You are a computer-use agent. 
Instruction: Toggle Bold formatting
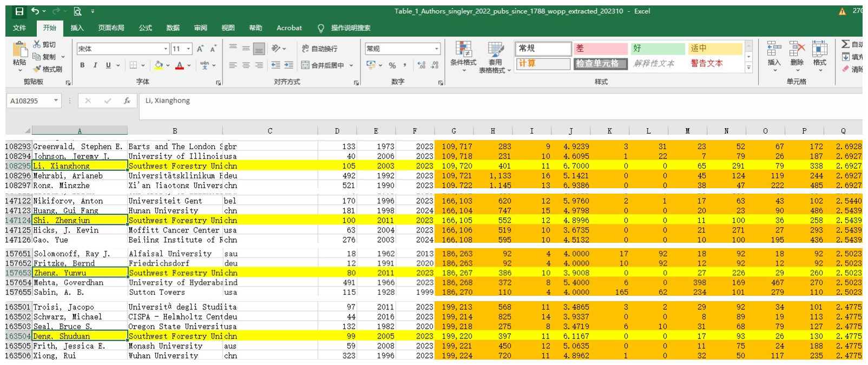pos(82,65)
